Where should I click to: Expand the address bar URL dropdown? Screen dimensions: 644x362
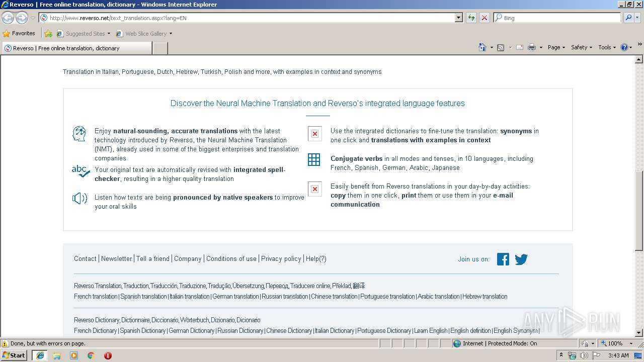[458, 18]
